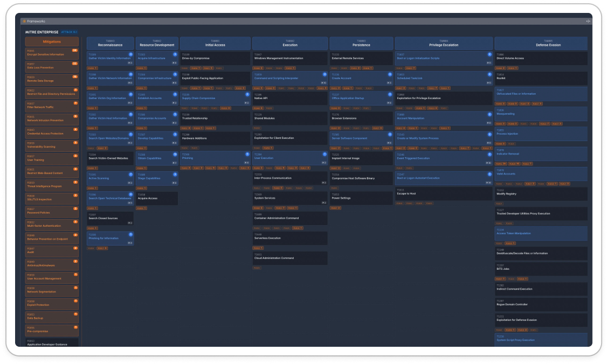Click the blue count badge on Phishing
608x364 pixels.
[x=247, y=155]
